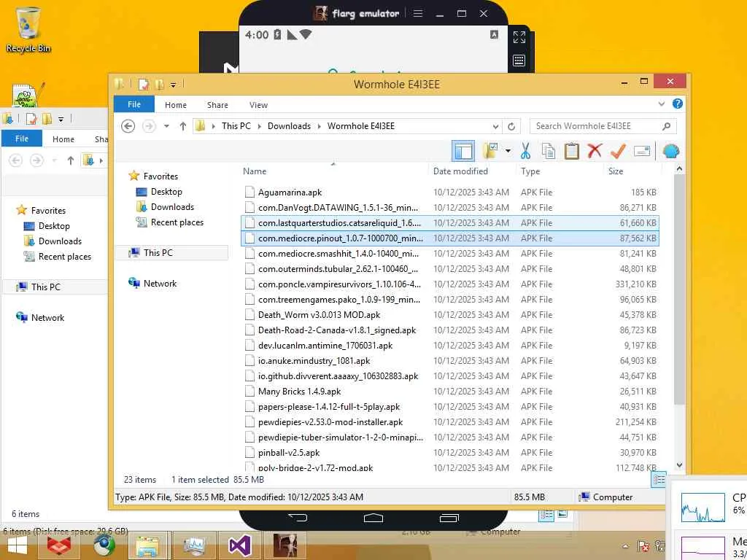
Task: Click the Rename label icon in toolbar
Action: click(x=642, y=152)
